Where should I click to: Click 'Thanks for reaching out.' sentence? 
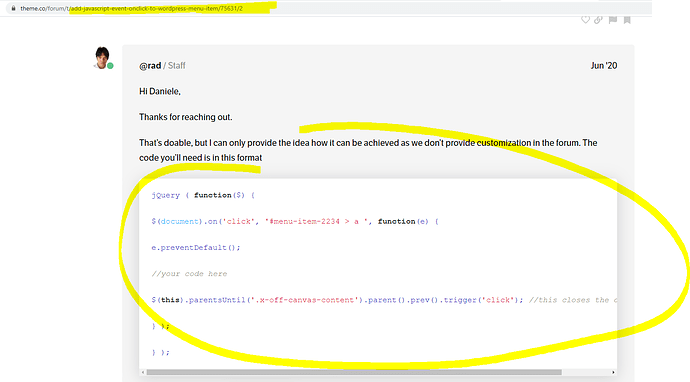pyautogui.click(x=186, y=117)
